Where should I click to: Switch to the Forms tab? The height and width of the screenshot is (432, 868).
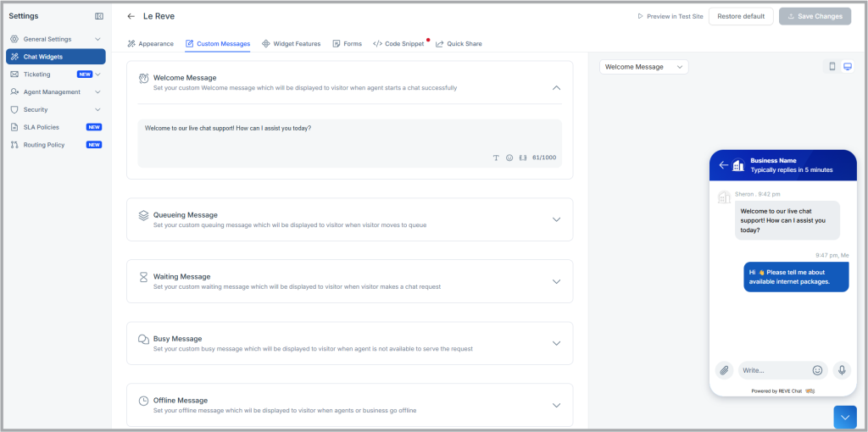(x=347, y=44)
